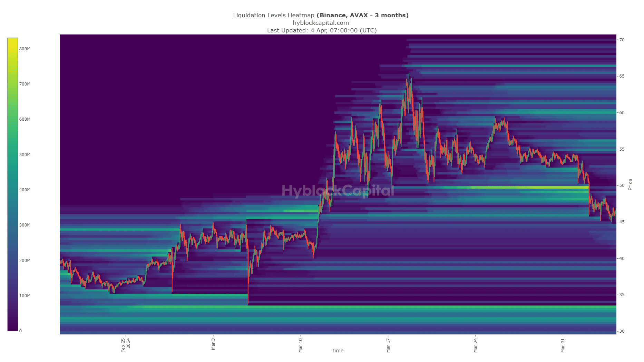Click the price axis tick 30
The width and height of the screenshot is (644, 362).
(x=622, y=331)
